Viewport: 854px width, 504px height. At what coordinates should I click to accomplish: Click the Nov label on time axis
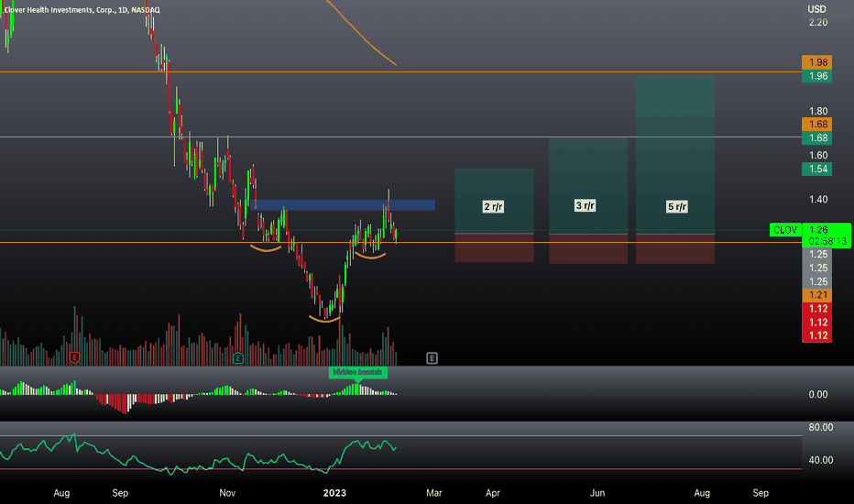point(227,493)
